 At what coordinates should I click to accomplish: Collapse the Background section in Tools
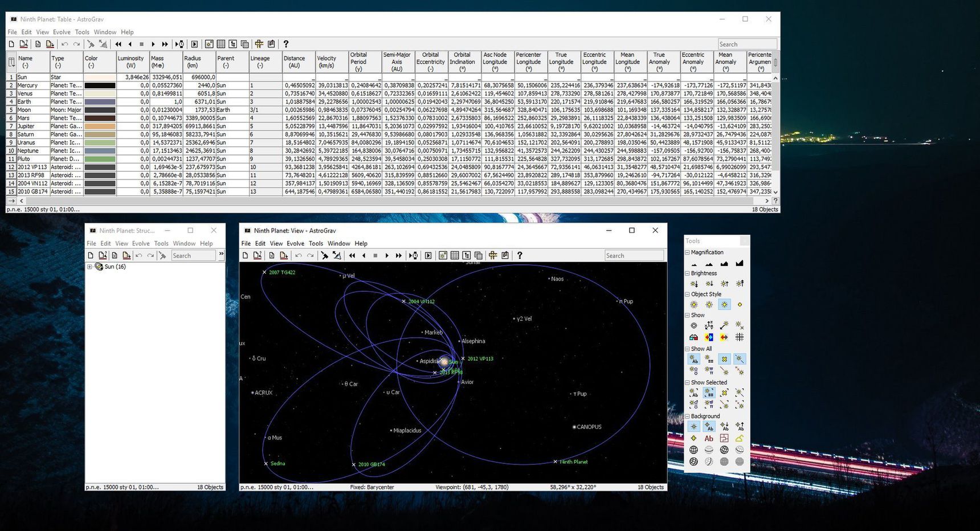[x=687, y=416]
